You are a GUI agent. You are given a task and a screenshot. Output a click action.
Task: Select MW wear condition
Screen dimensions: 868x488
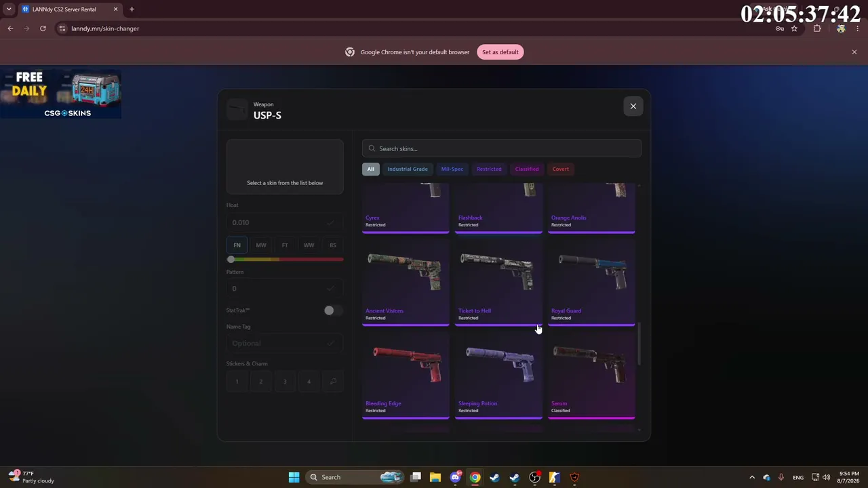tap(261, 245)
